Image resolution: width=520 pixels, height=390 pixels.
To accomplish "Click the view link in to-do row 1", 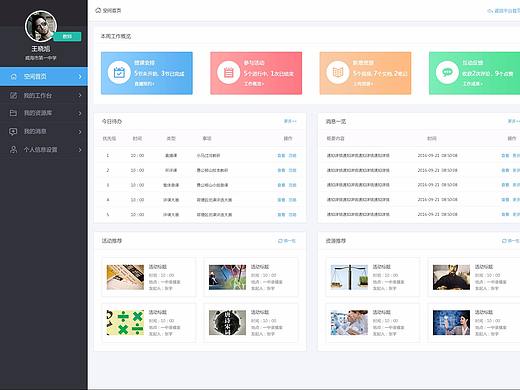I will point(281,156).
